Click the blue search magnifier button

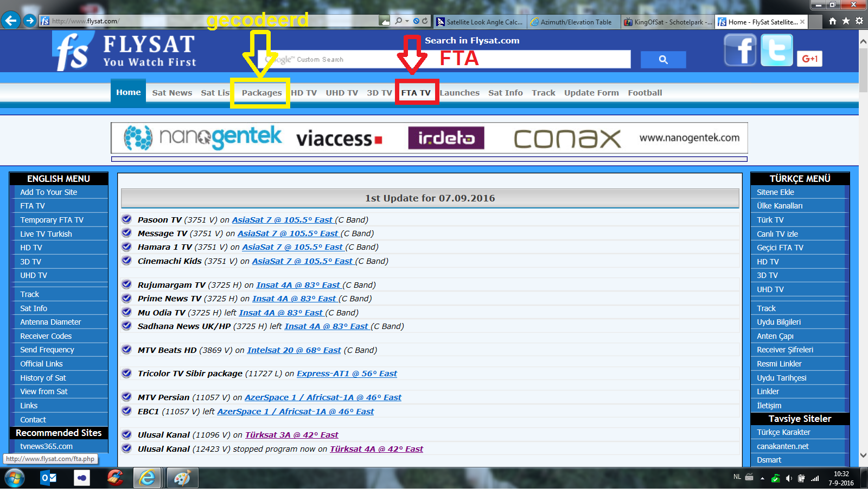[663, 60]
